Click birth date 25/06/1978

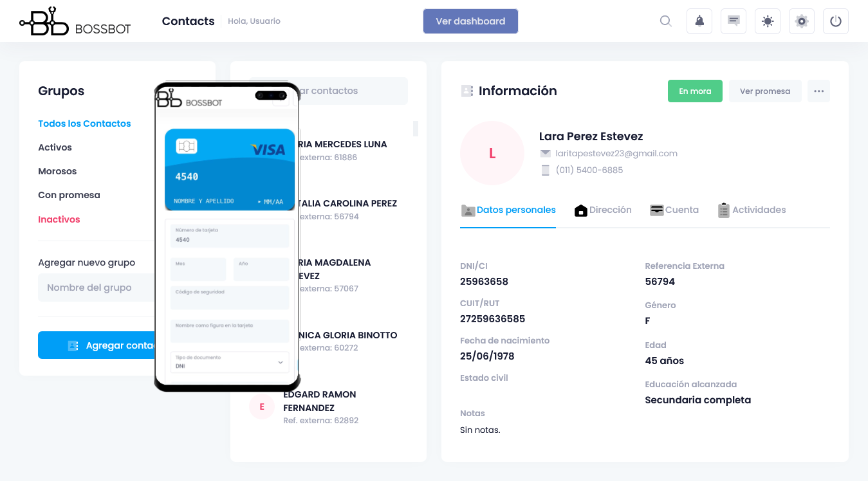click(487, 356)
